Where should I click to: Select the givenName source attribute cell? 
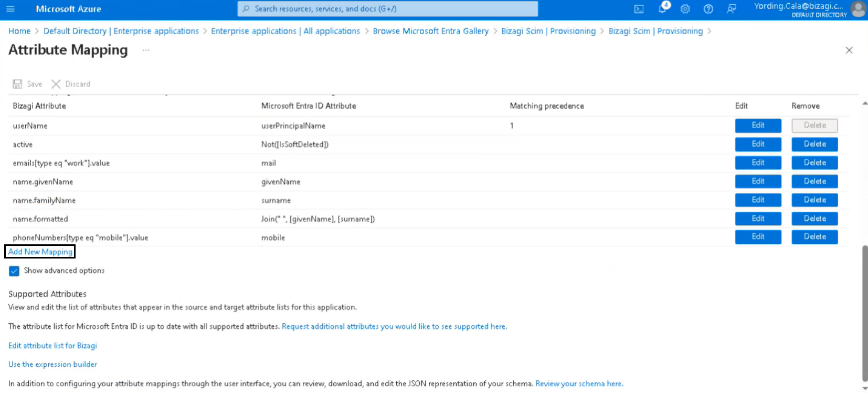tap(281, 182)
